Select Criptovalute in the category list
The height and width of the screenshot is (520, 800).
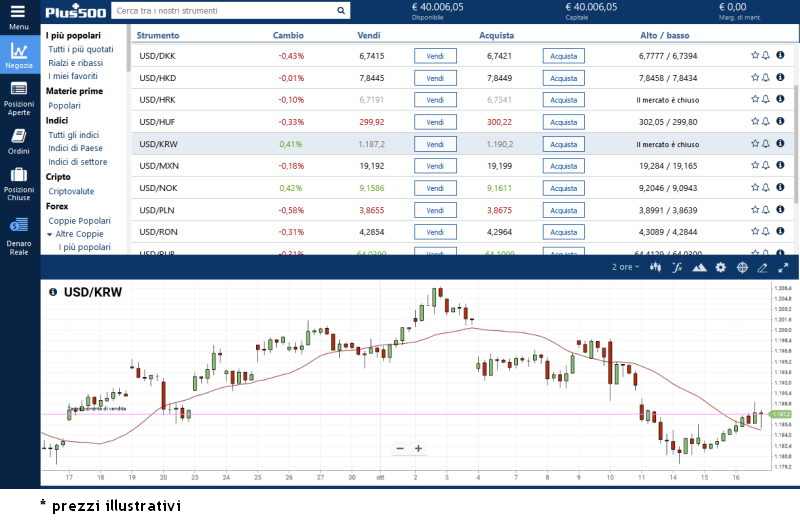point(71,190)
